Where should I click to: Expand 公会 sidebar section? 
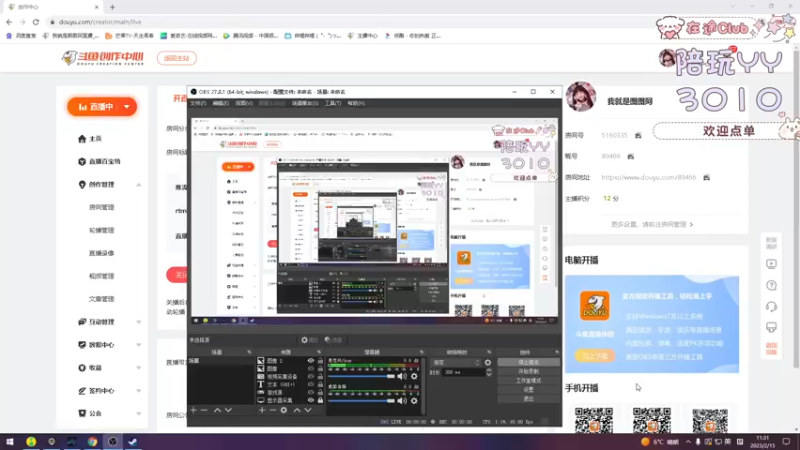[x=139, y=413]
